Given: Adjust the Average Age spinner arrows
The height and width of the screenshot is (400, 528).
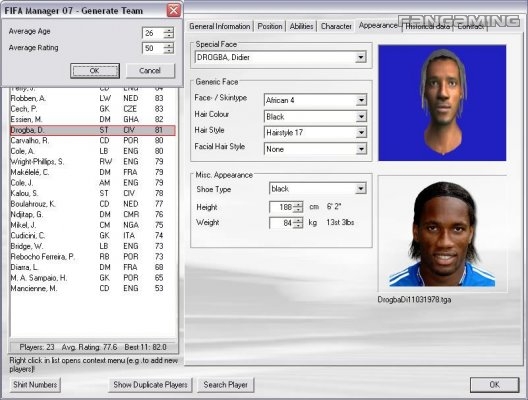Looking at the screenshot, I should coord(169,33).
